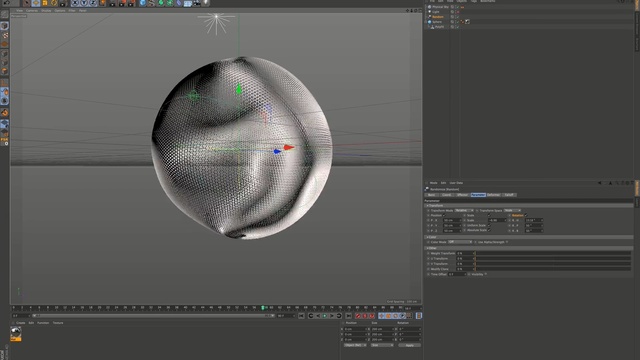Click the Go to Start playback icon
The width and height of the screenshot is (640, 360).
[301, 316]
